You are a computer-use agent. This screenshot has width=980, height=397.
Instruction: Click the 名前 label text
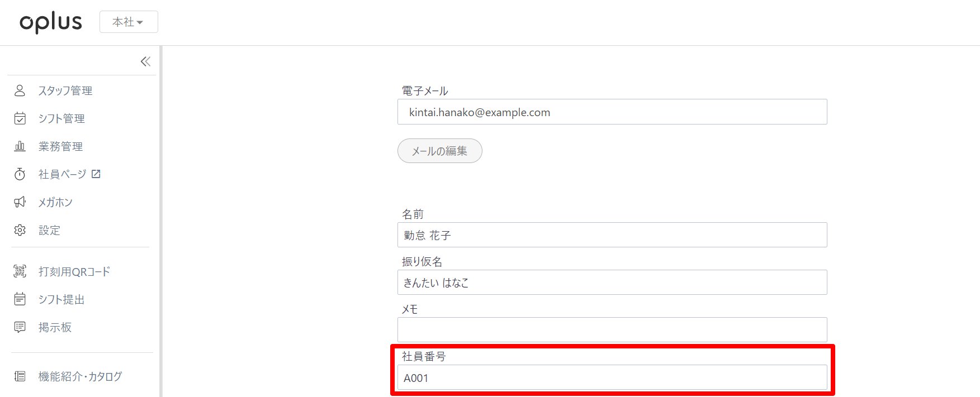click(413, 214)
